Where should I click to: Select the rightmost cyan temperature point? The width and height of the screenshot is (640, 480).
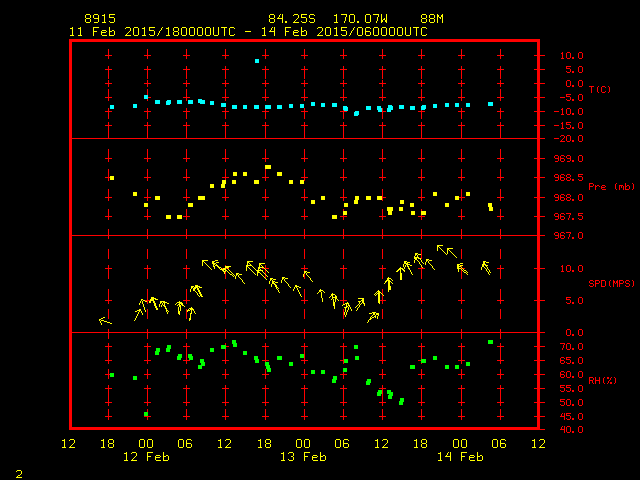click(x=490, y=104)
